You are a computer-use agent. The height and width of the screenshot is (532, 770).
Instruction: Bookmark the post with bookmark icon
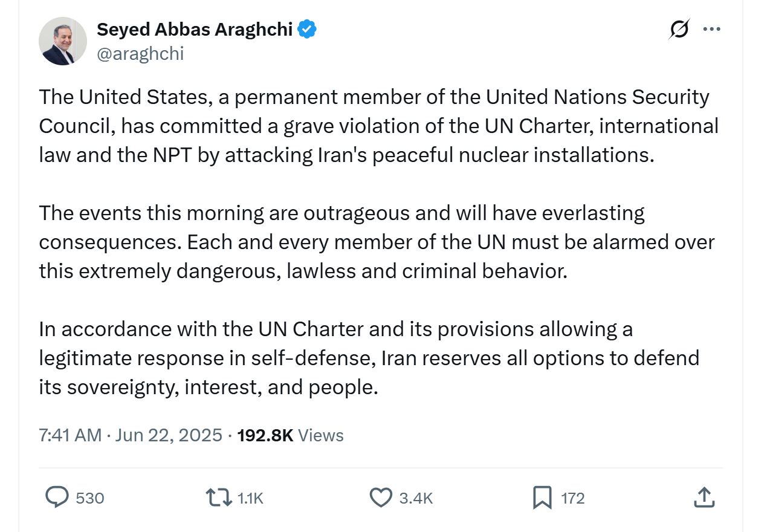542,498
